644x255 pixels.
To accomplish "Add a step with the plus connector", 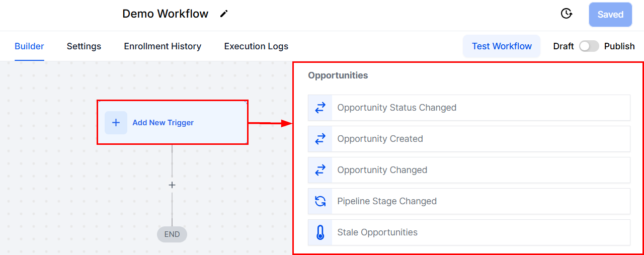I will [172, 185].
